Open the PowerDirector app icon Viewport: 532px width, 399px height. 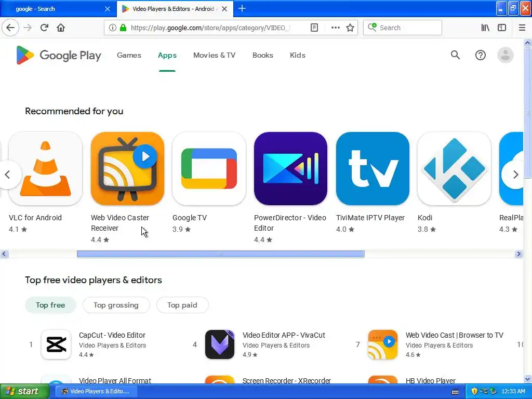coord(291,169)
